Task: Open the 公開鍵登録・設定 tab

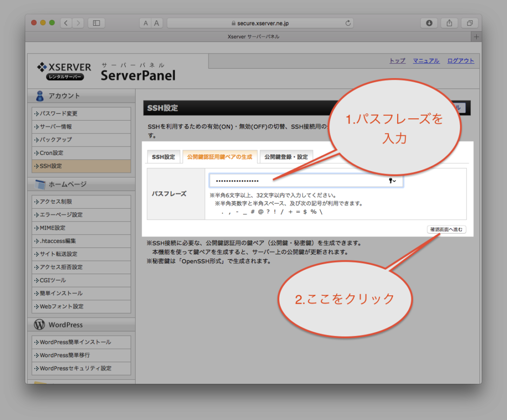Action: 286,157
